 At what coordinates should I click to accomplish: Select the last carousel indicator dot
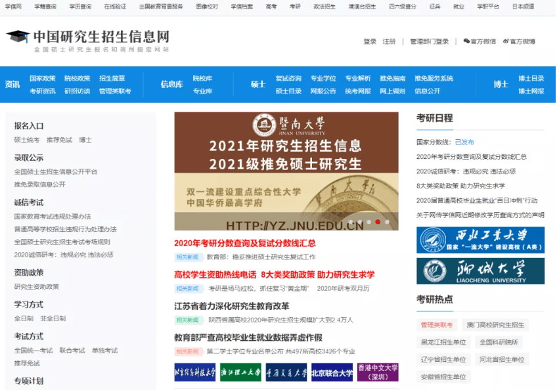point(387,222)
